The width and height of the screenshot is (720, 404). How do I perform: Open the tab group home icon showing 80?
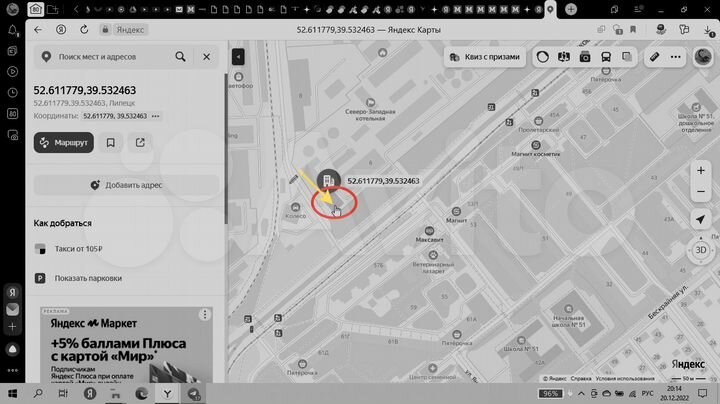tap(36, 9)
